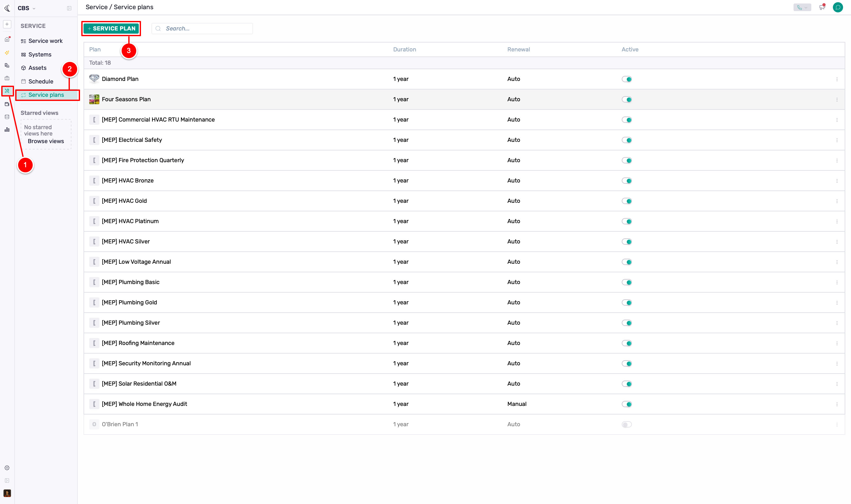Sort by the Duration column header
851x504 pixels.
tap(404, 49)
